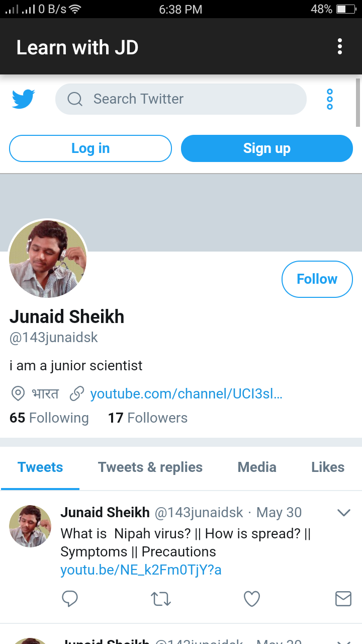Viewport: 362px width, 644px height.
Task: Click the Twitter bird logo
Action: 23,99
